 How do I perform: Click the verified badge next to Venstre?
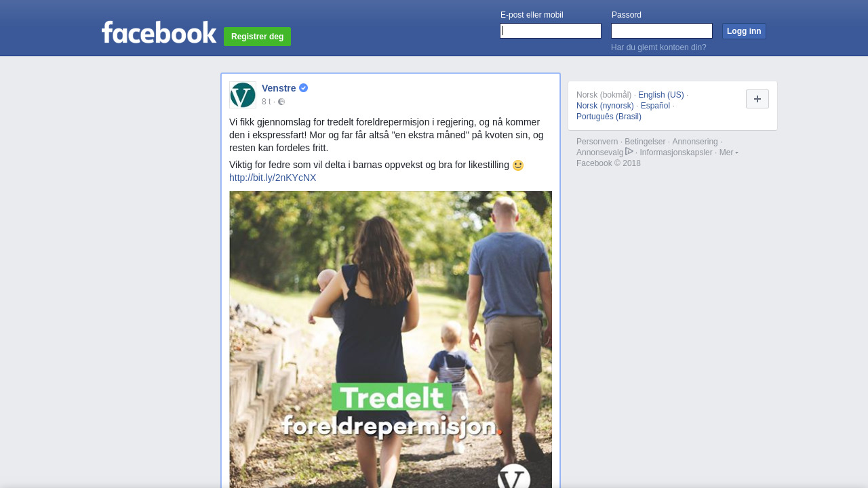coord(304,88)
